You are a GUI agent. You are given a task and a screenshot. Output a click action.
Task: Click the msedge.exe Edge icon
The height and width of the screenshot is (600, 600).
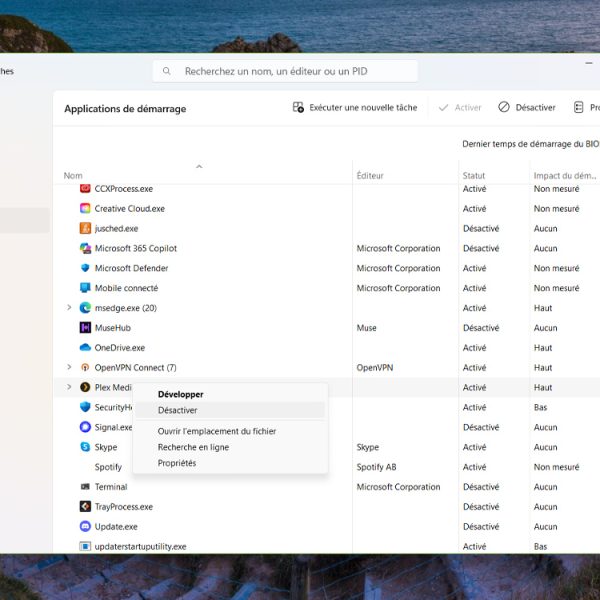[x=85, y=308]
